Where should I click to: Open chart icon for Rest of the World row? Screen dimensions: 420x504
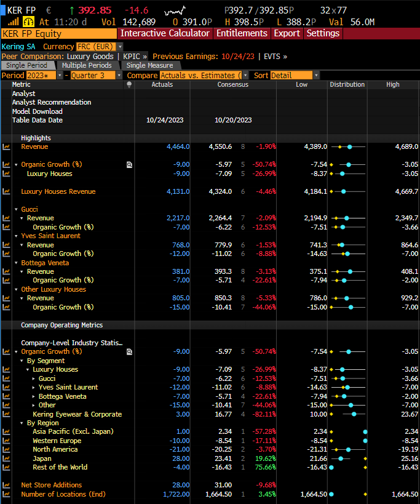6,467
